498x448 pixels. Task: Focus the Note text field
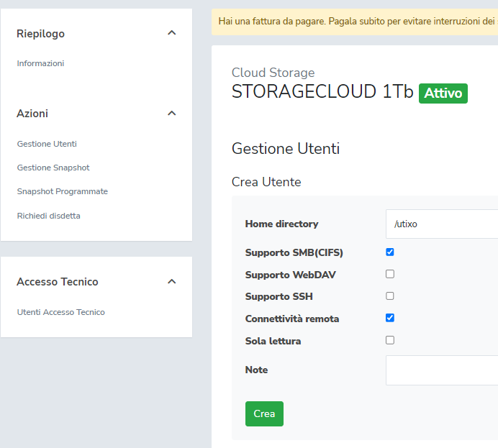coord(441,370)
